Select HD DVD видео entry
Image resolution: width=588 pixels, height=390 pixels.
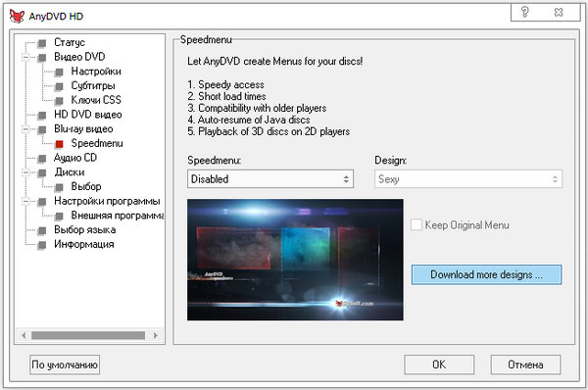tap(88, 115)
